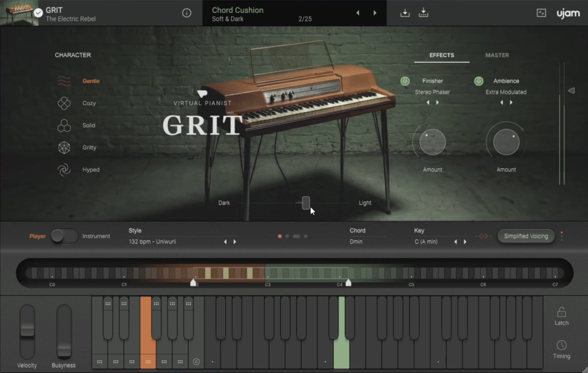Open the Chord Cushion preset name
Viewport: 588px width, 373px height.
click(x=237, y=10)
